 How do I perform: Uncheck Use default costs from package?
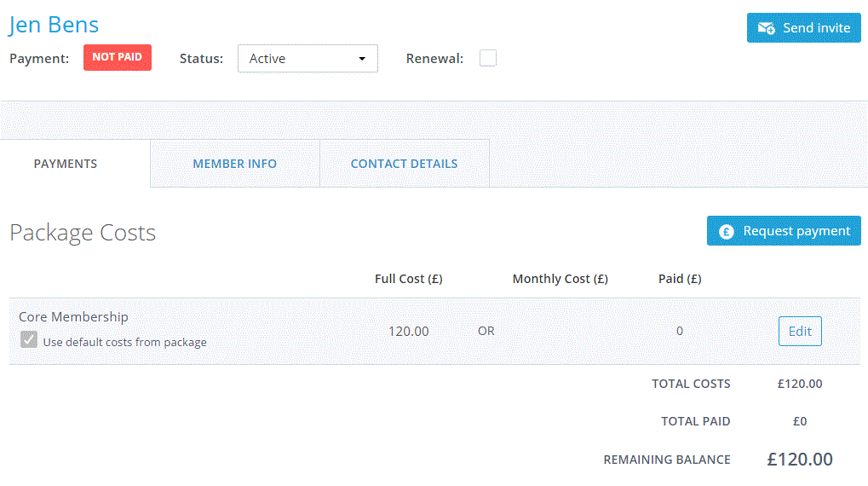point(29,340)
